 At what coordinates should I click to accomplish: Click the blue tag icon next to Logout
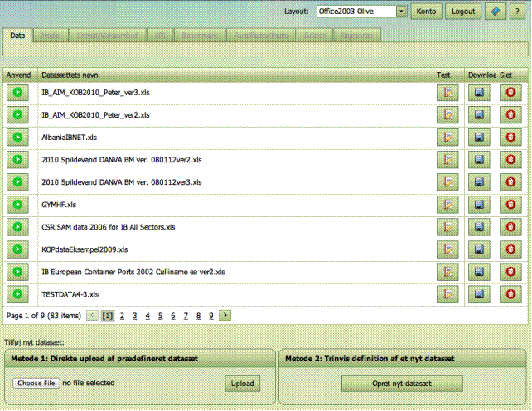tap(495, 12)
